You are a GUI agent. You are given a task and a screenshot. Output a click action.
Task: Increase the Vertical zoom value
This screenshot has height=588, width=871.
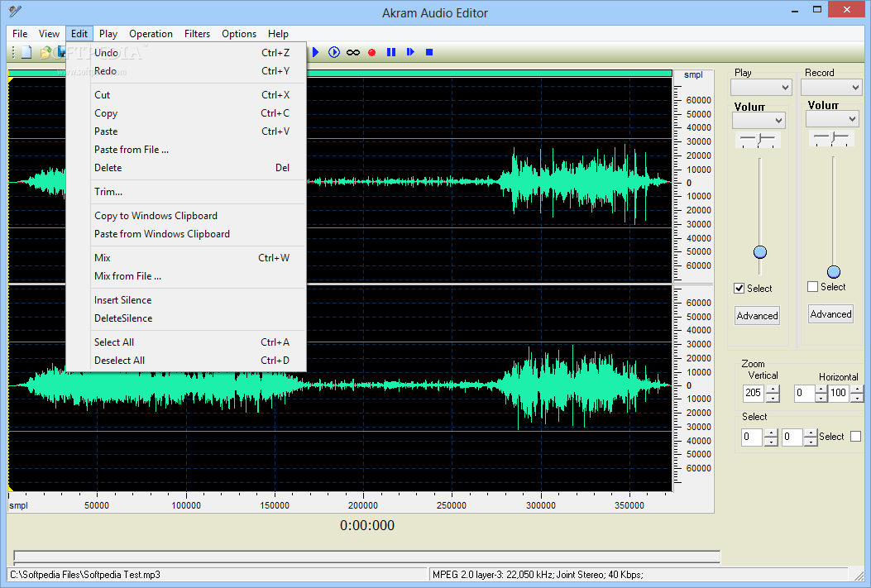point(773,390)
